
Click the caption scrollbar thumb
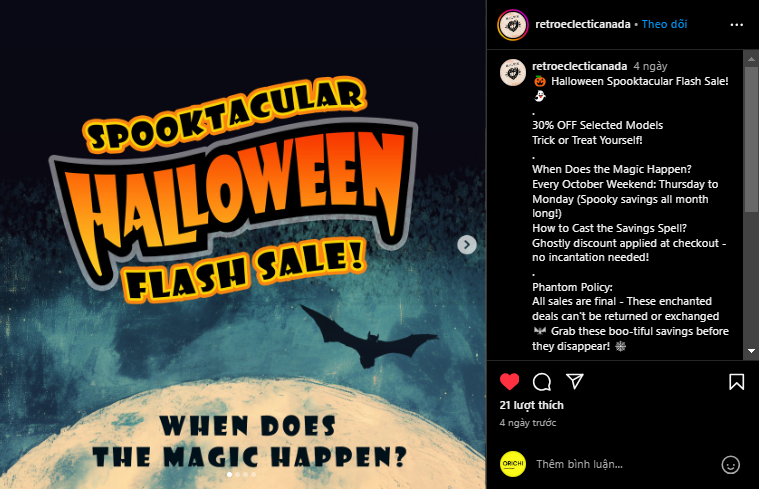(751, 139)
